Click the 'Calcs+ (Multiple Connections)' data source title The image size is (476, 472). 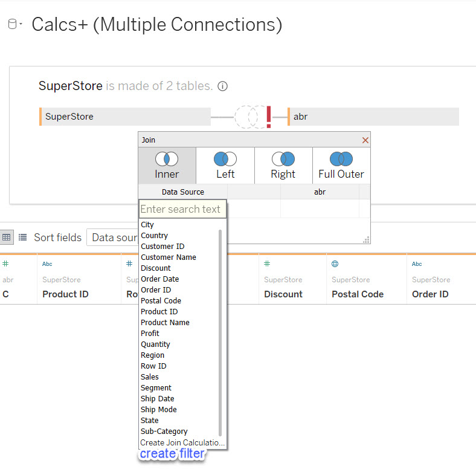[157, 25]
